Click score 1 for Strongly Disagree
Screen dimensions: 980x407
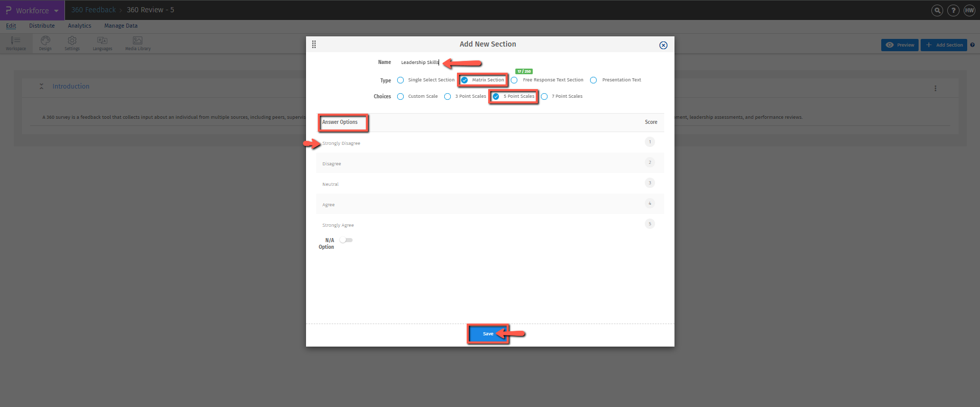[x=650, y=142]
